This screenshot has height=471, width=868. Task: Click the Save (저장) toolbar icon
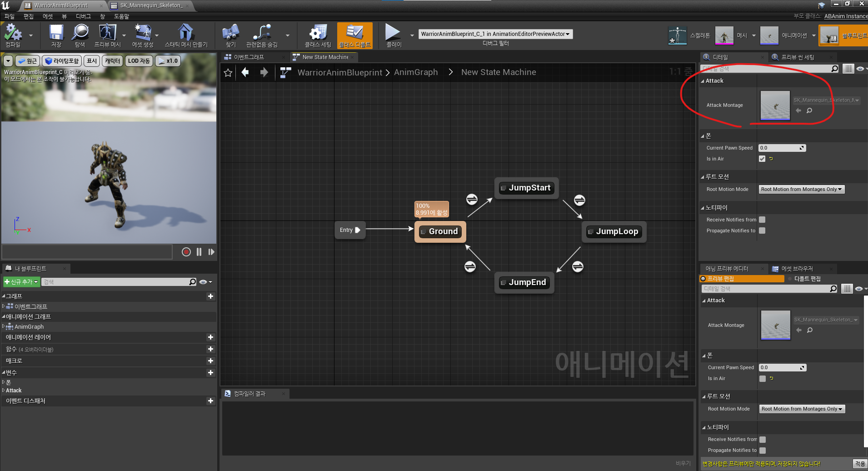(56, 35)
